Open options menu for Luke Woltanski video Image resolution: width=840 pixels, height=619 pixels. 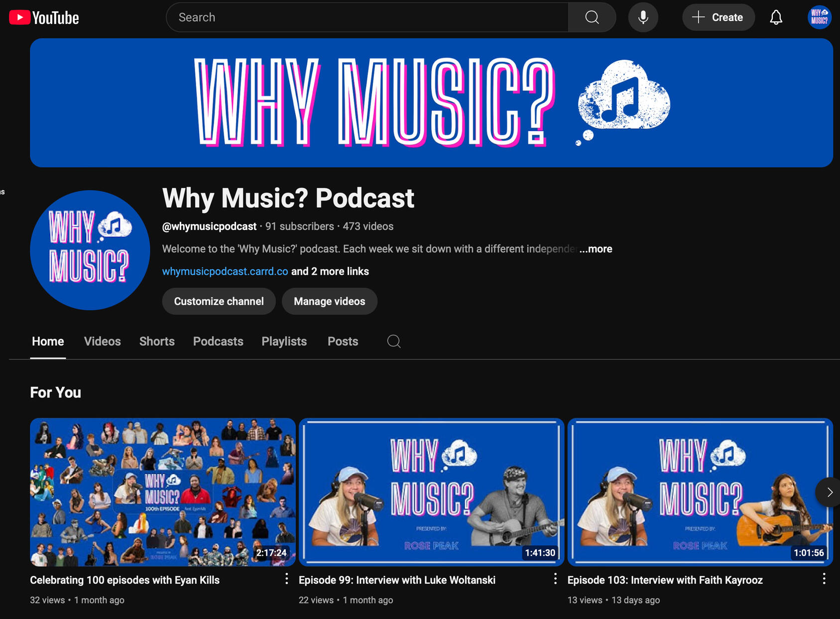coord(555,579)
